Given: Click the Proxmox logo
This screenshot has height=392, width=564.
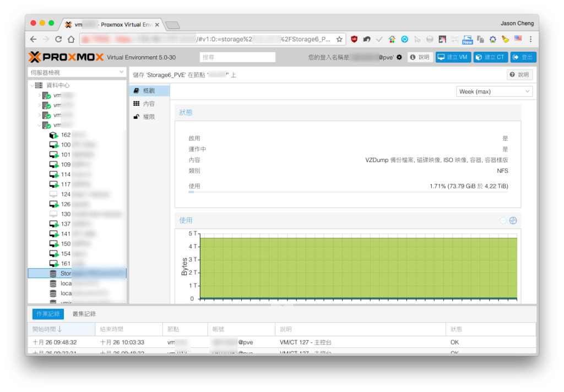Looking at the screenshot, I should tap(66, 57).
